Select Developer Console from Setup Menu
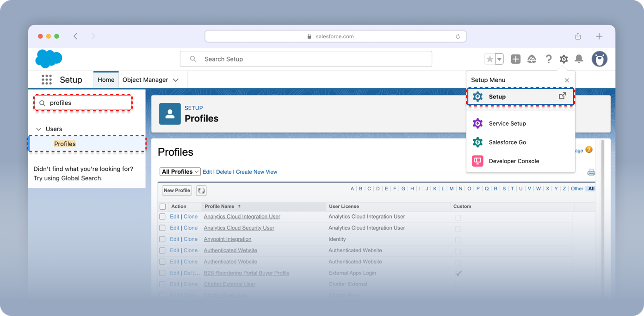 tap(514, 161)
